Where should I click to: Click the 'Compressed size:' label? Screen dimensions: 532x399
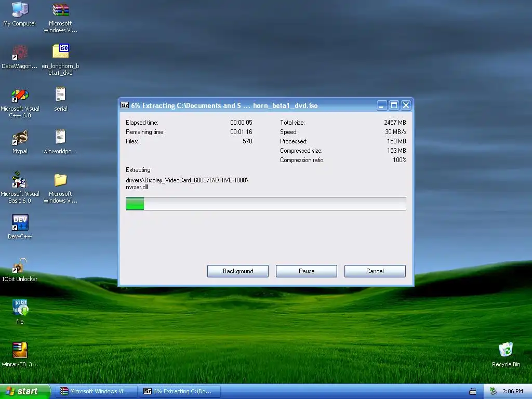click(301, 151)
